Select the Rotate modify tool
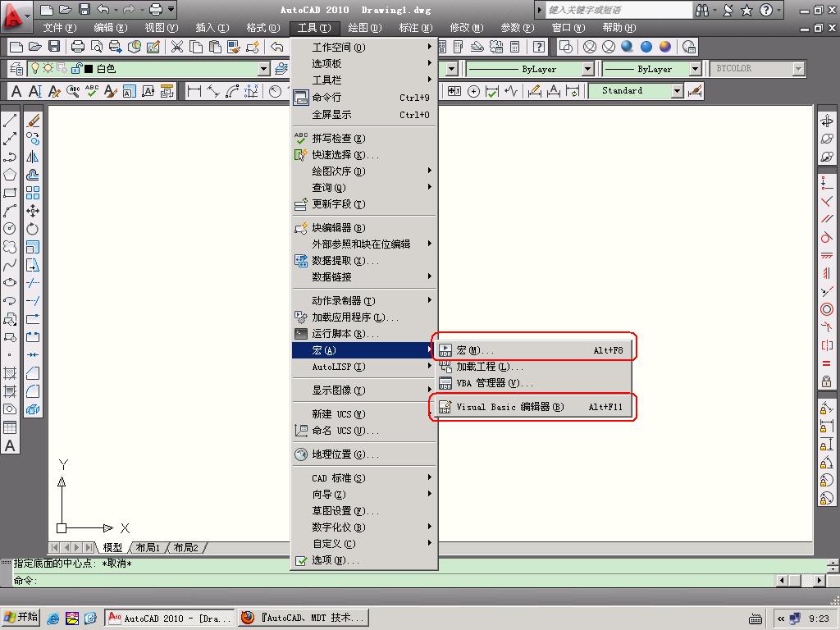This screenshot has width=840, height=630. 33,229
